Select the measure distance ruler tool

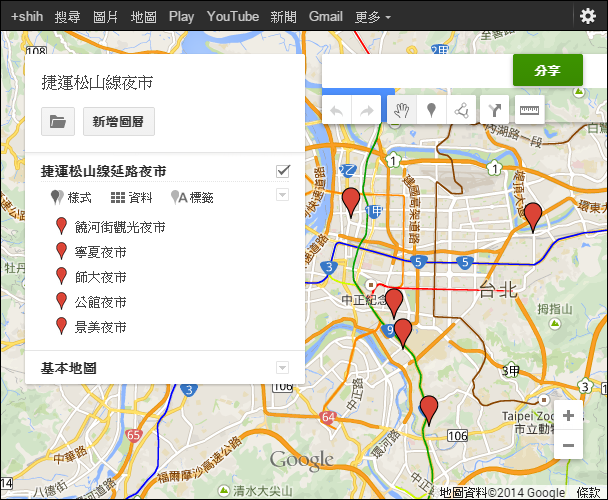[529, 110]
